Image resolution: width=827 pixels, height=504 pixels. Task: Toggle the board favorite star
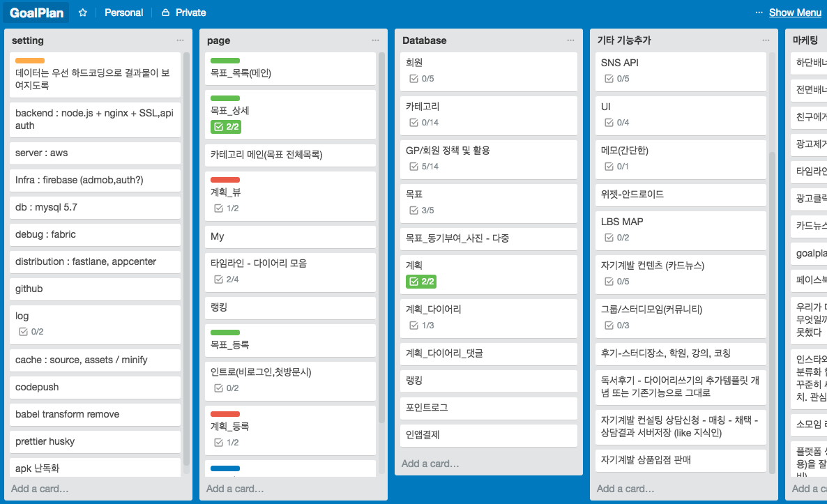[81, 12]
